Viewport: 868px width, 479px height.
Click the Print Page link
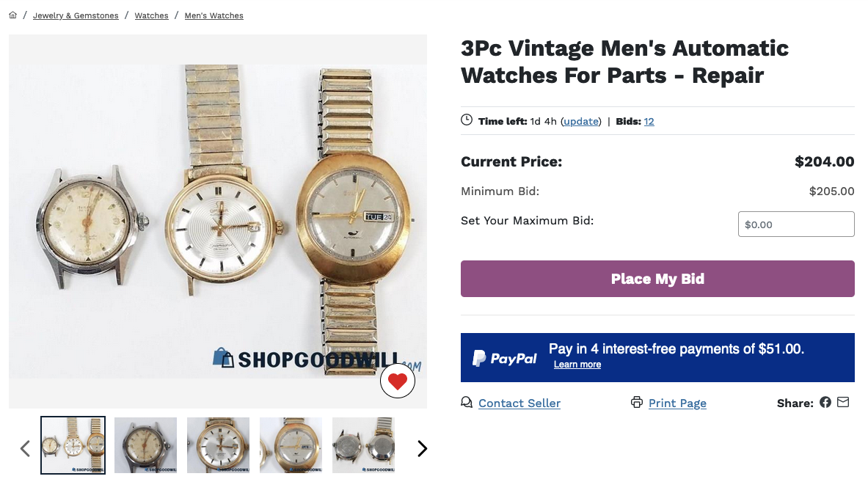(677, 403)
